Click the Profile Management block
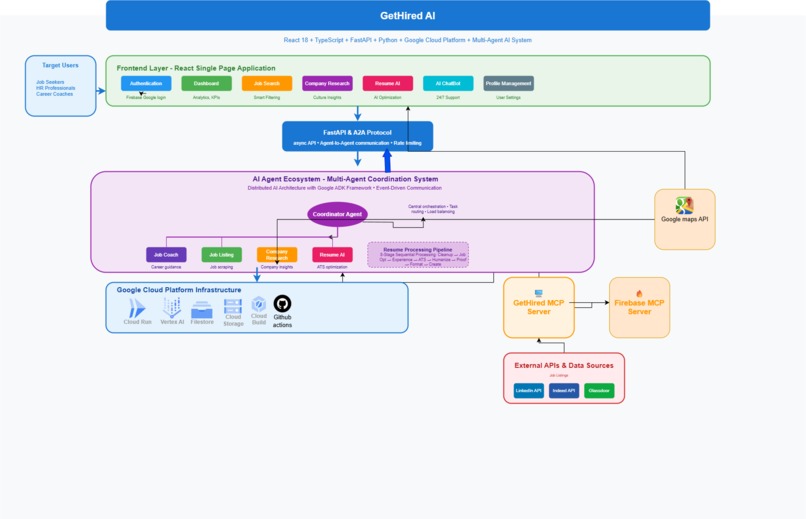 (x=508, y=83)
